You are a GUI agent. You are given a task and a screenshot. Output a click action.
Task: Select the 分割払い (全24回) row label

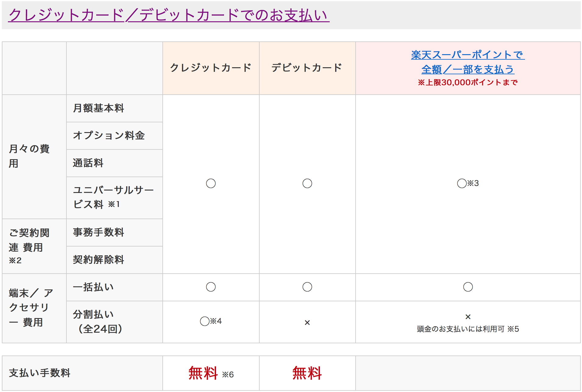pyautogui.click(x=98, y=322)
